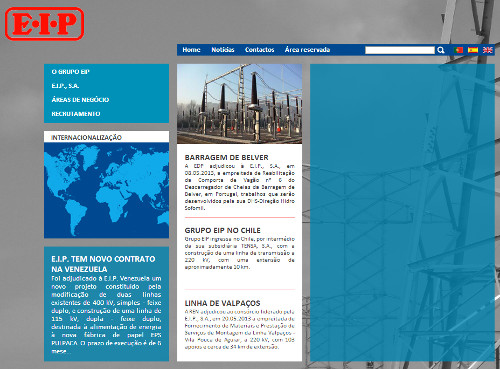Select the Spanish flag icon

473,50
